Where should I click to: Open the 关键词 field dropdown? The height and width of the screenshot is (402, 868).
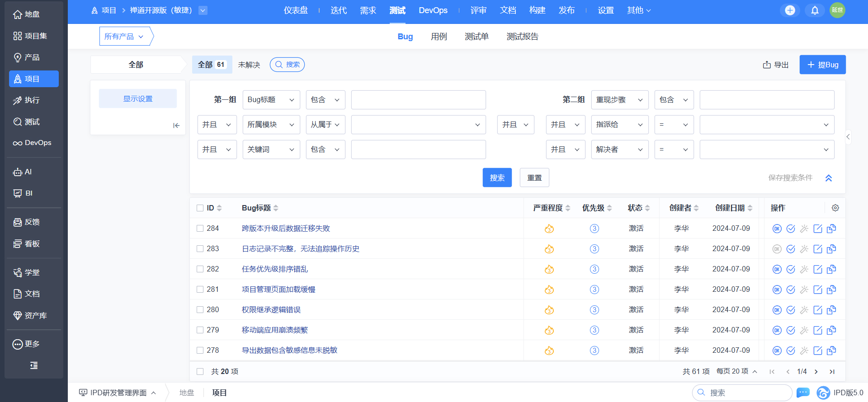coord(271,150)
